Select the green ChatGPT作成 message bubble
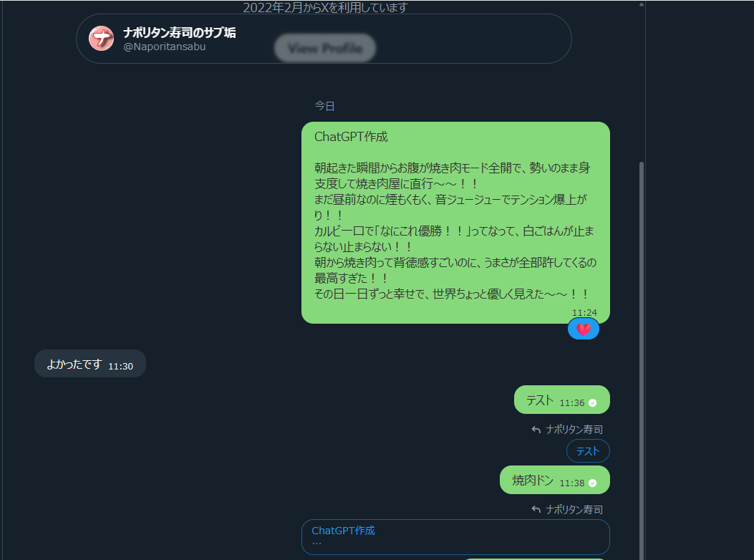 pos(455,223)
